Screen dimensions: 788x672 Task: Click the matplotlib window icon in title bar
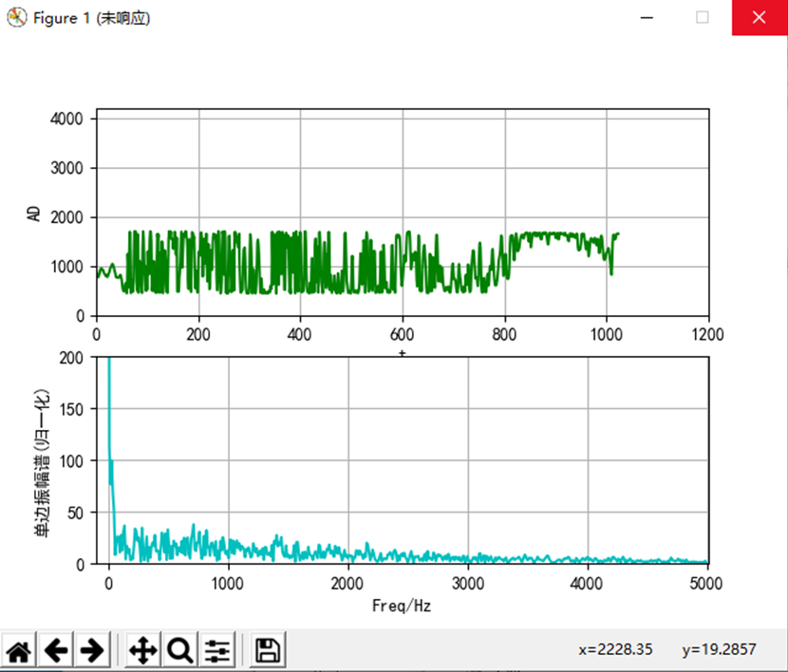click(16, 18)
